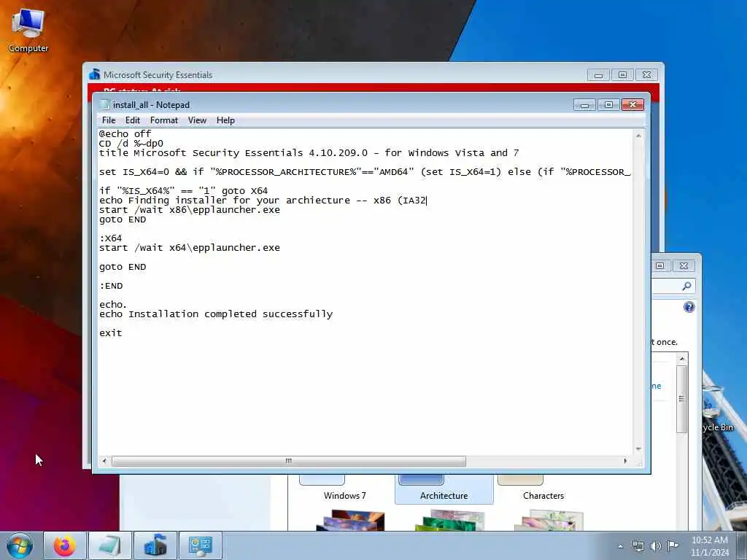The width and height of the screenshot is (747, 560).
Task: Maximize the Microsoft Security Essentials window
Action: [622, 75]
